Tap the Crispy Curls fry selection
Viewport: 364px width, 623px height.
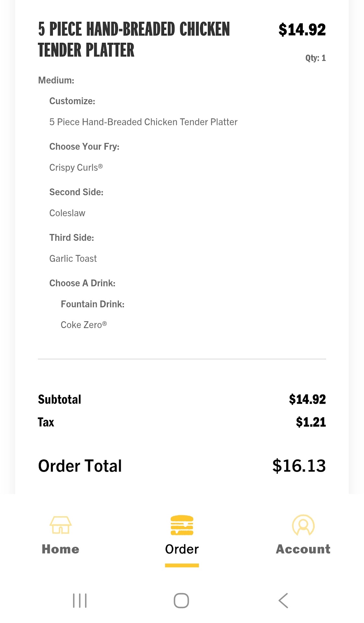coord(76,167)
